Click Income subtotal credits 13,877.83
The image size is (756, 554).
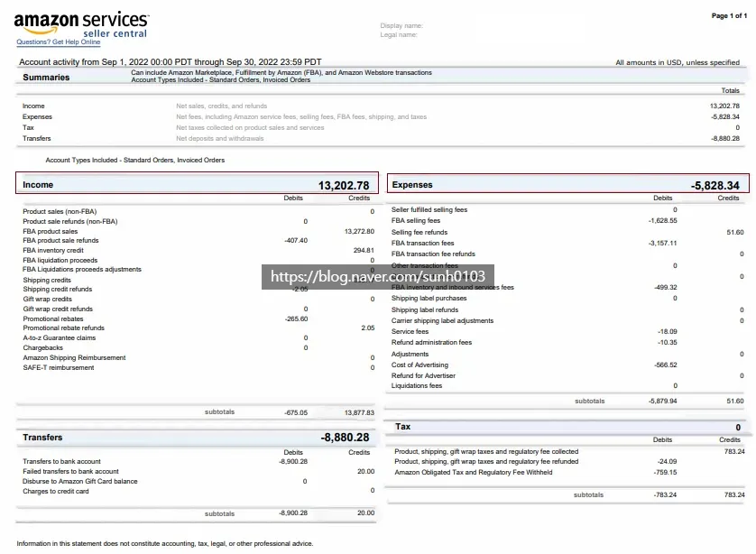[x=359, y=412]
